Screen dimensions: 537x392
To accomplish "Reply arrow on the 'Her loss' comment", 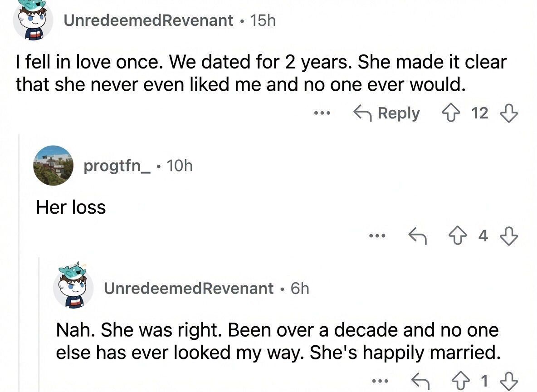I will tap(418, 236).
